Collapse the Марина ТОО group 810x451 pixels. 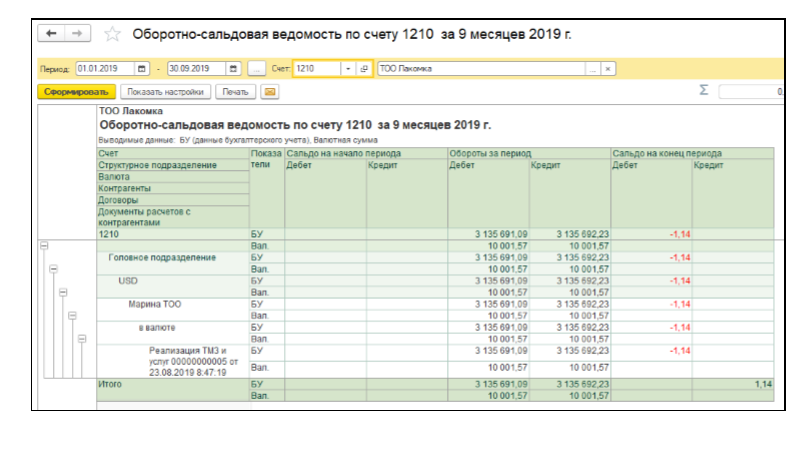pos(72,316)
